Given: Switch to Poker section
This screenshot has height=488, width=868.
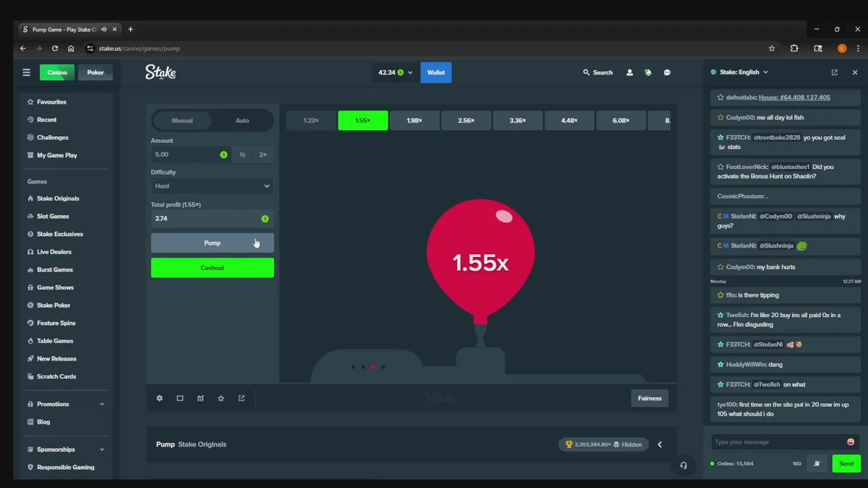Looking at the screenshot, I should pyautogui.click(x=96, y=73).
